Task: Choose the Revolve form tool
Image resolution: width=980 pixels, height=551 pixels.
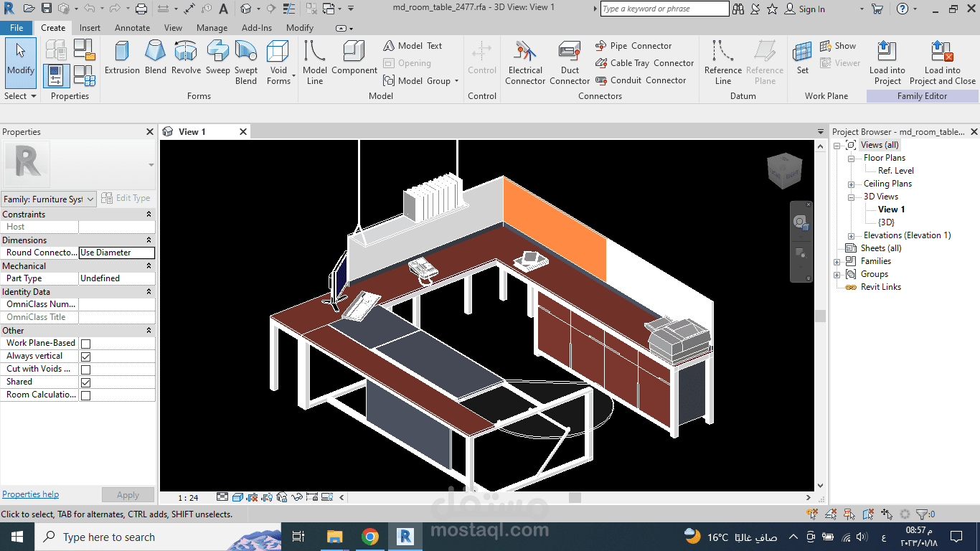Action: (186, 57)
